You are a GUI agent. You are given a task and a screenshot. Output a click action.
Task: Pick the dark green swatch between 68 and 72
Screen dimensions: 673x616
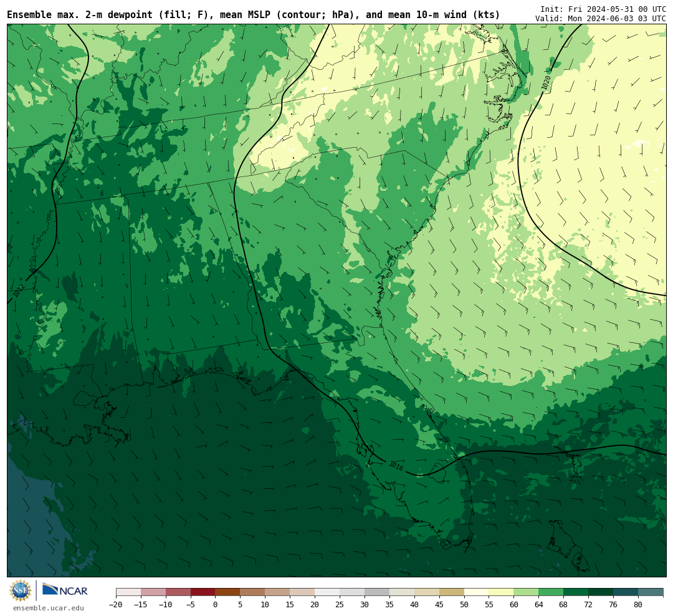click(x=576, y=592)
